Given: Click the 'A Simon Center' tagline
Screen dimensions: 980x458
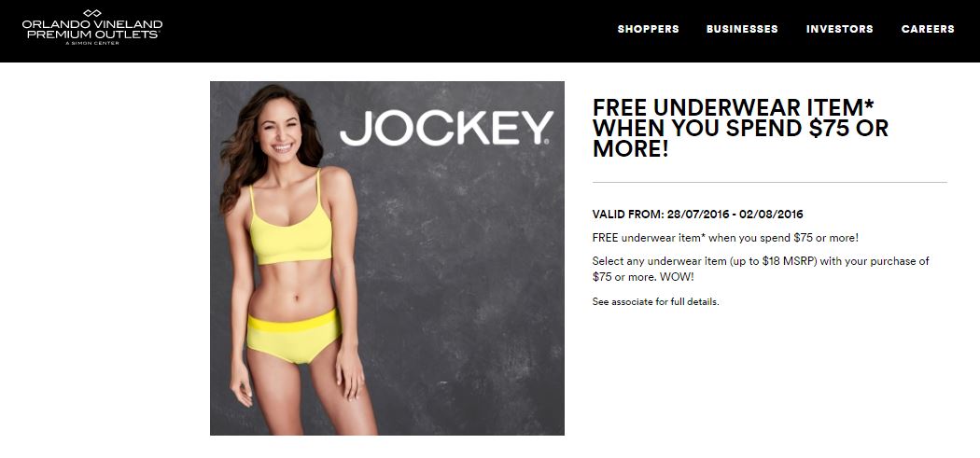Looking at the screenshot, I should click(91, 43).
